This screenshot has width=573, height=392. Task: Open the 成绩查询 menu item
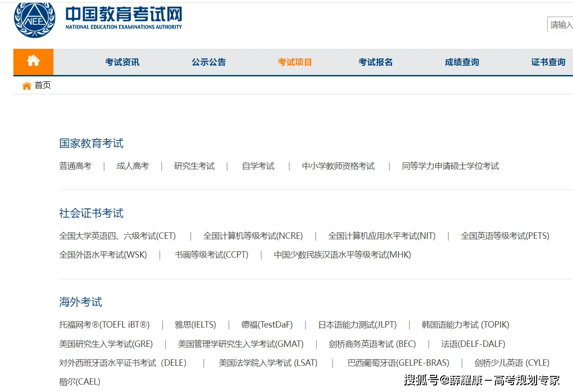[x=462, y=62]
